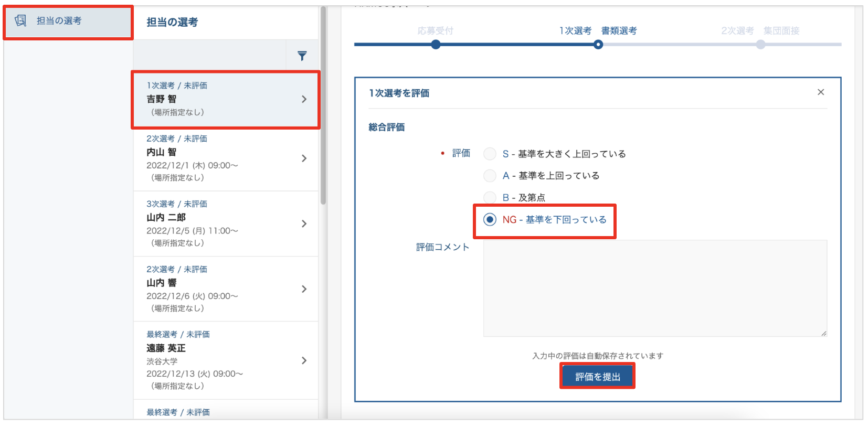868x426 pixels.
Task: Open the candidate list filter funnel icon
Action: (302, 56)
